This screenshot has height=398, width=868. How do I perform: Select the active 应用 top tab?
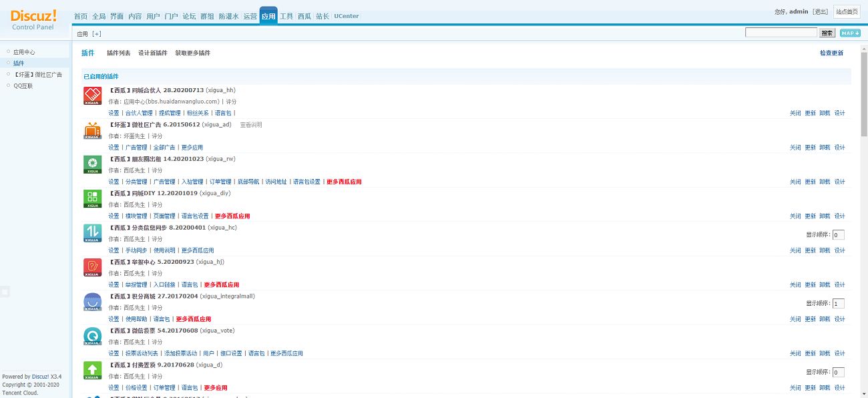pos(268,16)
